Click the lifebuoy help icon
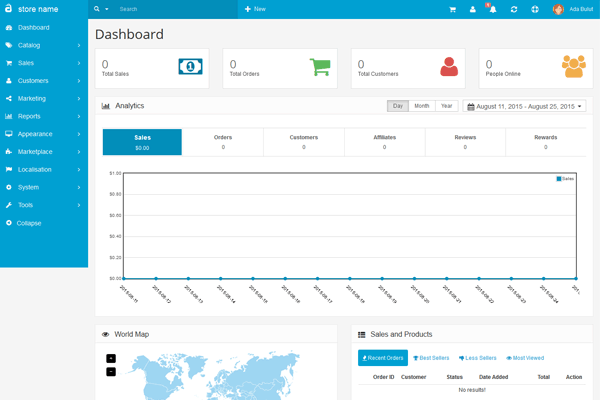The image size is (600, 400). [x=535, y=9]
